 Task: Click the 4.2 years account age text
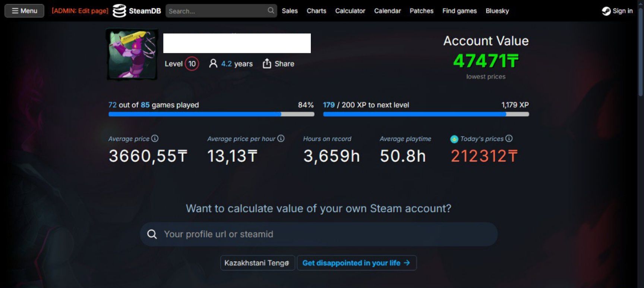[237, 64]
